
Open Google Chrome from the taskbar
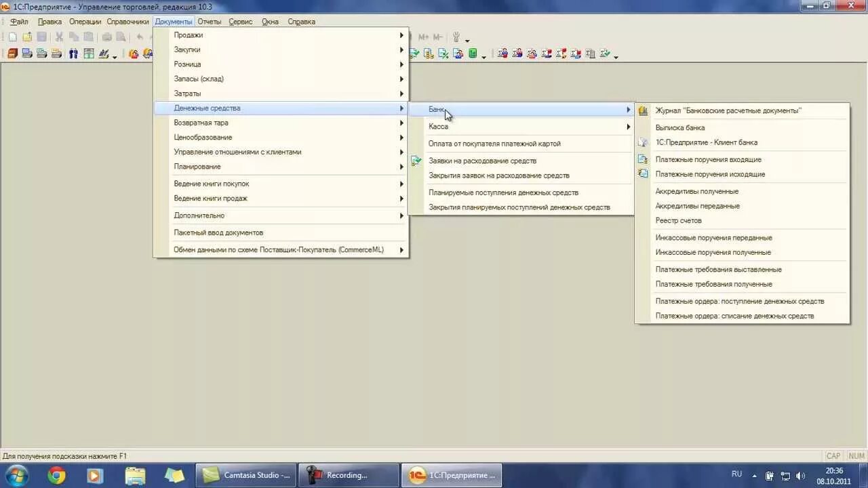point(57,475)
